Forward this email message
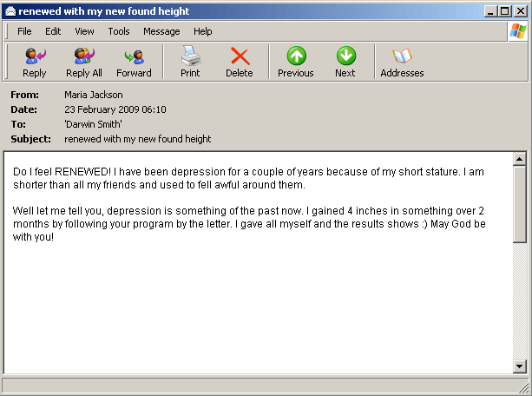The width and height of the screenshot is (532, 396). click(134, 63)
